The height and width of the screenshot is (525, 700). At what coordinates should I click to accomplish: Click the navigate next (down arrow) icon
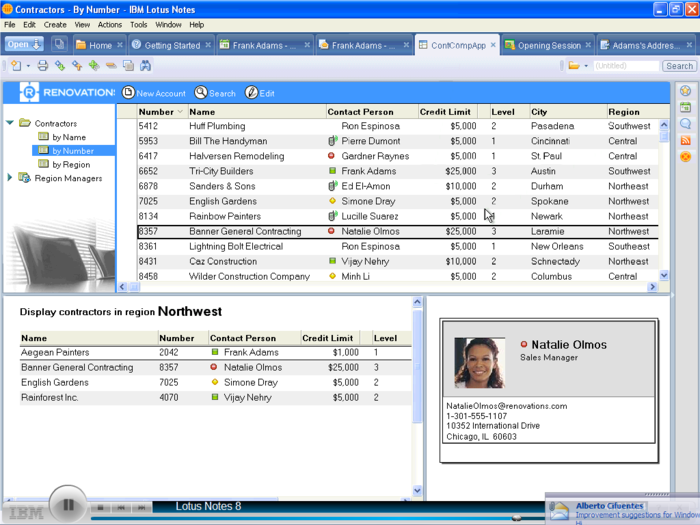point(60,66)
